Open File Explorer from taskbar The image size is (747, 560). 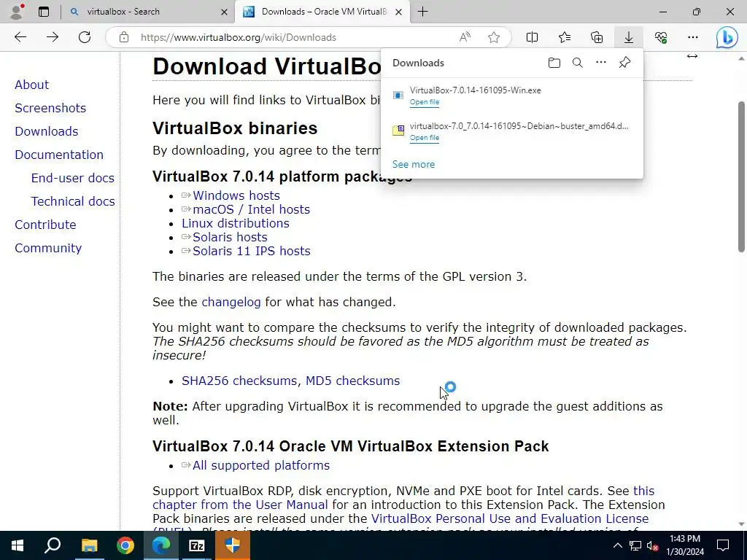pyautogui.click(x=89, y=545)
